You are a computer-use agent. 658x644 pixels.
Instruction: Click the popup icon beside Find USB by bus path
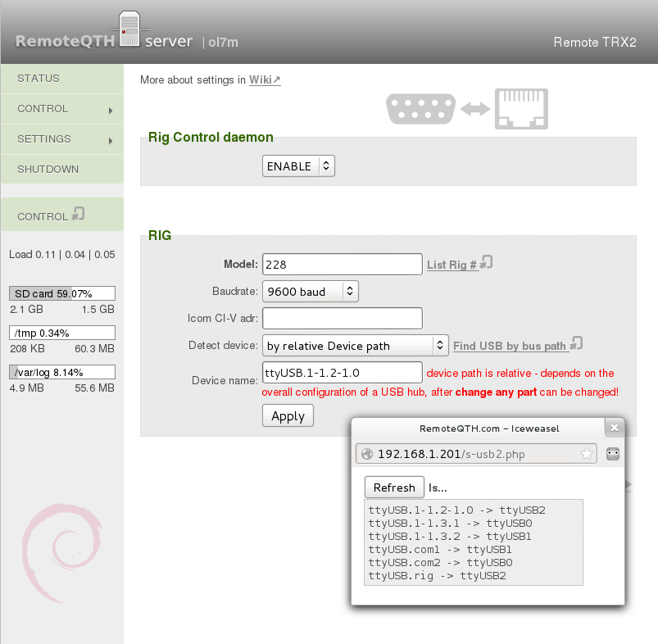[x=577, y=343]
